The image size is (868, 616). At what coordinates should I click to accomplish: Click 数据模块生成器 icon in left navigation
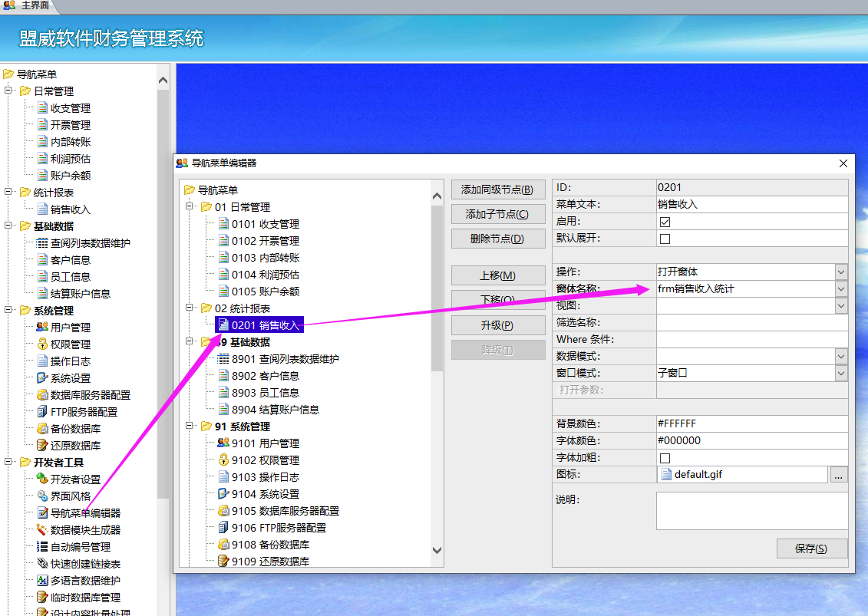coord(42,529)
